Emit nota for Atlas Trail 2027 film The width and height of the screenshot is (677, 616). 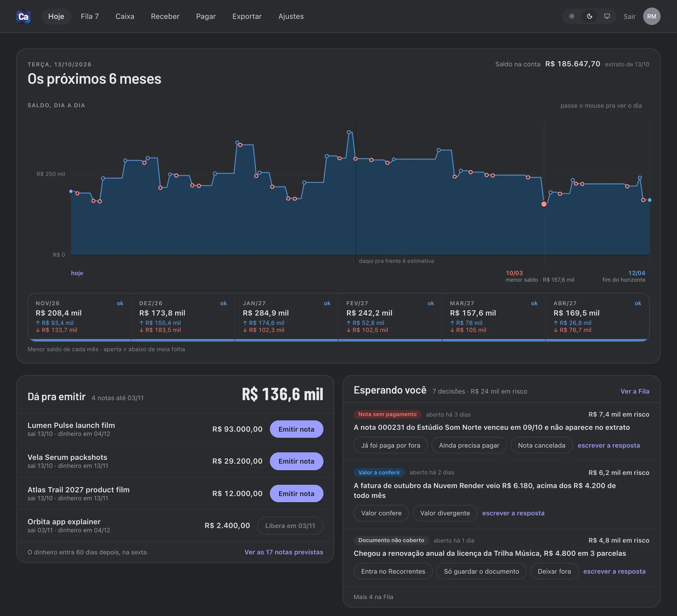coord(296,494)
